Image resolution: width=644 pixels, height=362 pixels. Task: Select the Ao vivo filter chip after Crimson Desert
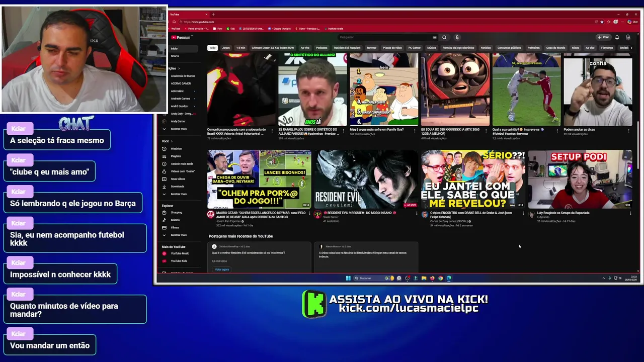coord(305,48)
